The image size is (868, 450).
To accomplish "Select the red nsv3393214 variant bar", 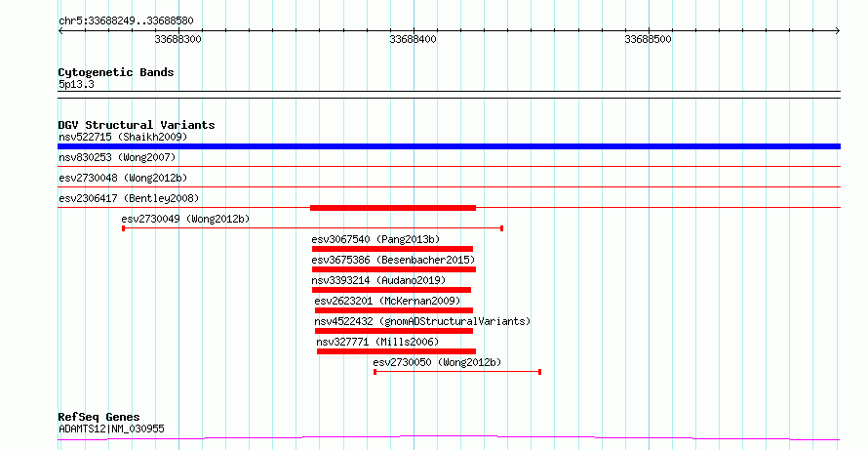I will (391, 290).
